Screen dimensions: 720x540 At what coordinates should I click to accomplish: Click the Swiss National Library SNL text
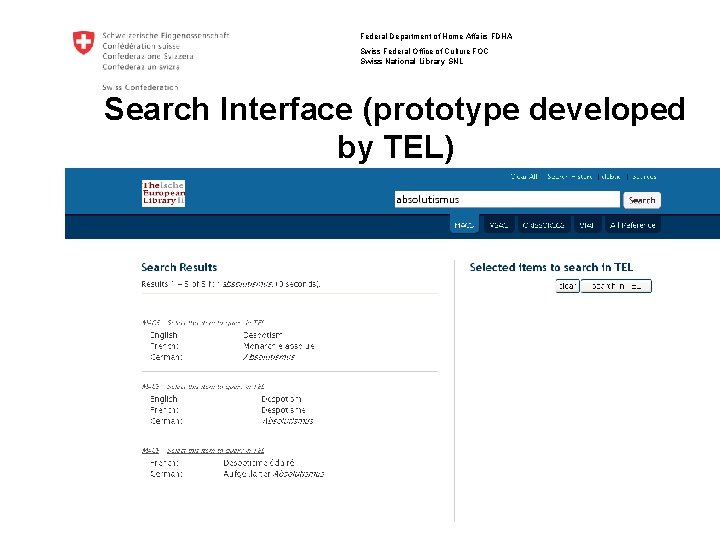click(x=411, y=61)
